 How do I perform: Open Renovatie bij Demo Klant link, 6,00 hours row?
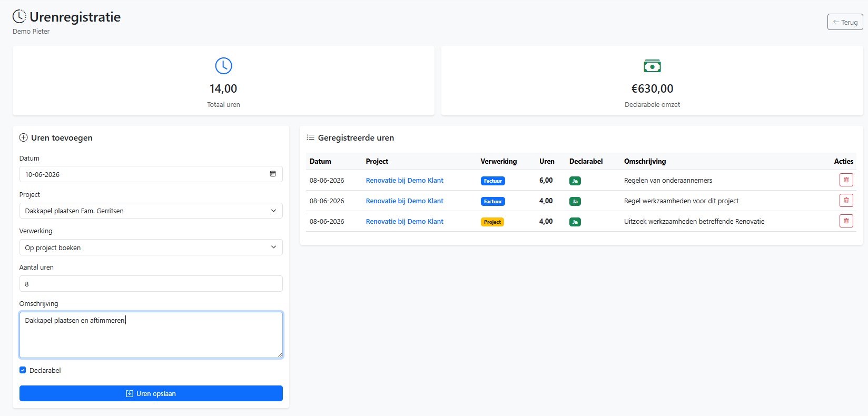[405, 180]
